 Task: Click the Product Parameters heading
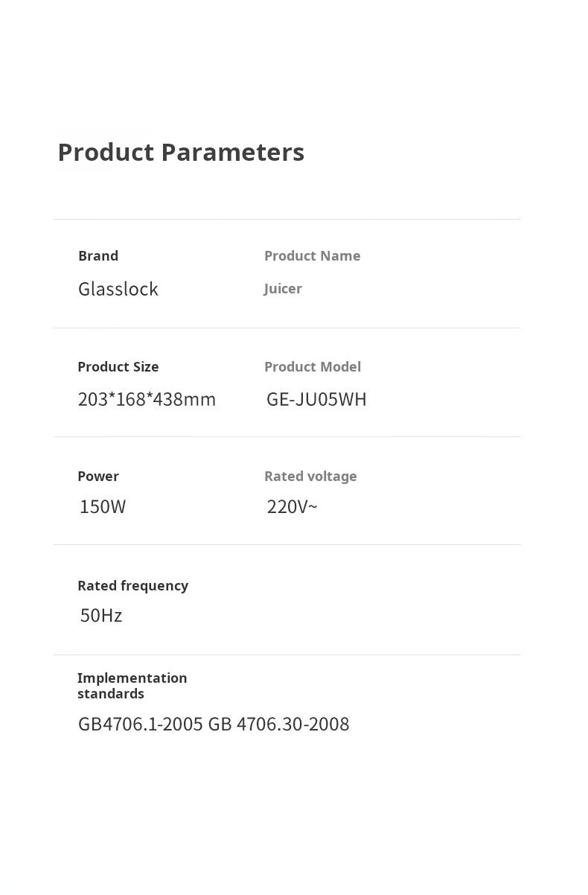click(x=181, y=152)
